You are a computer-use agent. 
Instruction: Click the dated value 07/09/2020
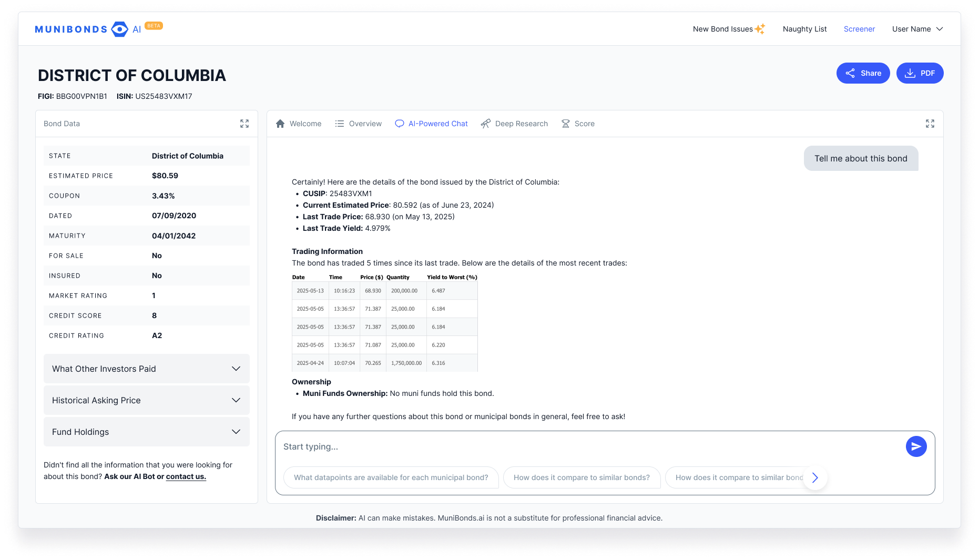click(174, 216)
